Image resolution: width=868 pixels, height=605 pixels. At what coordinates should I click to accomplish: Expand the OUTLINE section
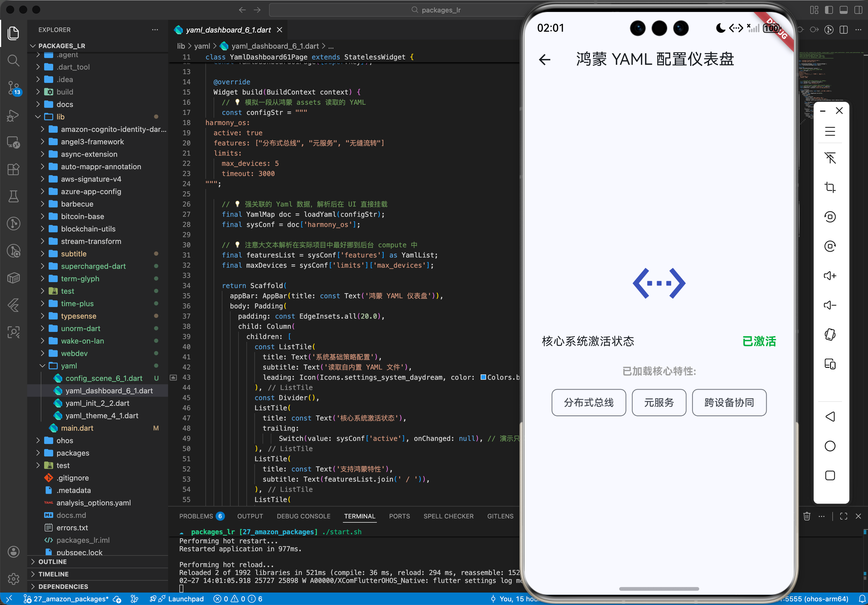click(53, 562)
